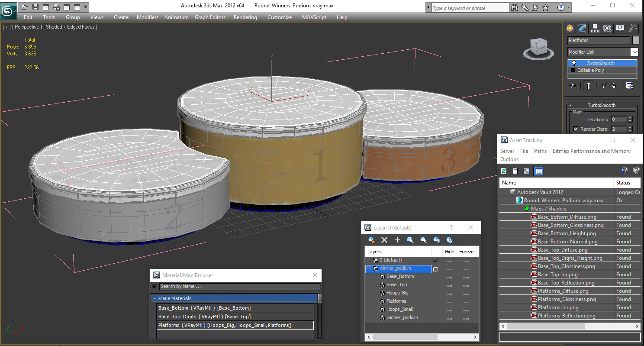Screen dimensions: 644x346
Task: Collapse the Scene Materials group
Action: [x=154, y=298]
